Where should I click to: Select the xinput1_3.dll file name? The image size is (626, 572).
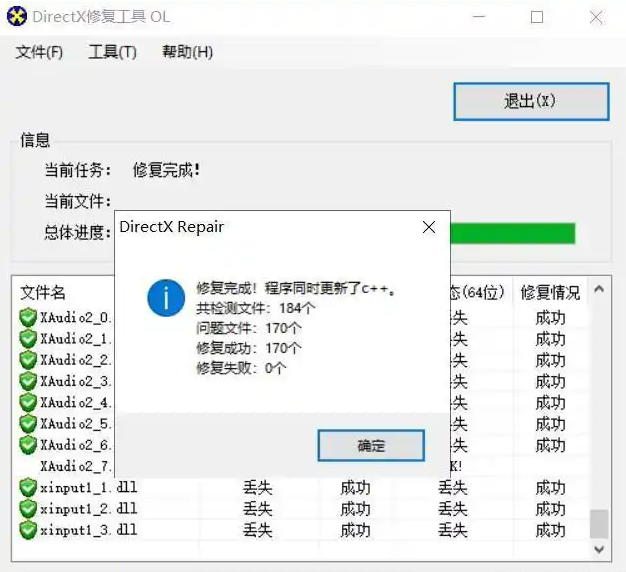coord(89,530)
